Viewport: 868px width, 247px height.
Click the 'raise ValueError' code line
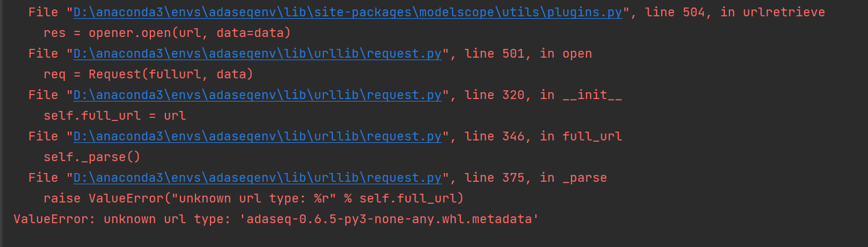coord(253,199)
